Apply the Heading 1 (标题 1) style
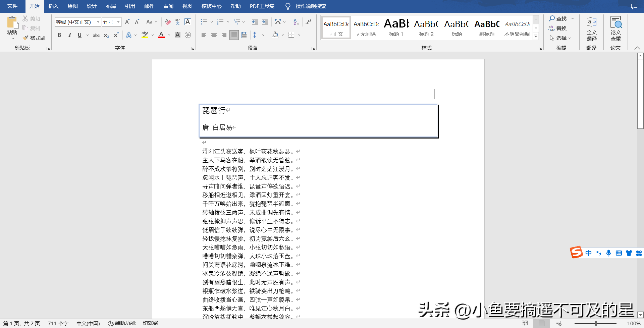644x328 pixels. pyautogui.click(x=396, y=28)
